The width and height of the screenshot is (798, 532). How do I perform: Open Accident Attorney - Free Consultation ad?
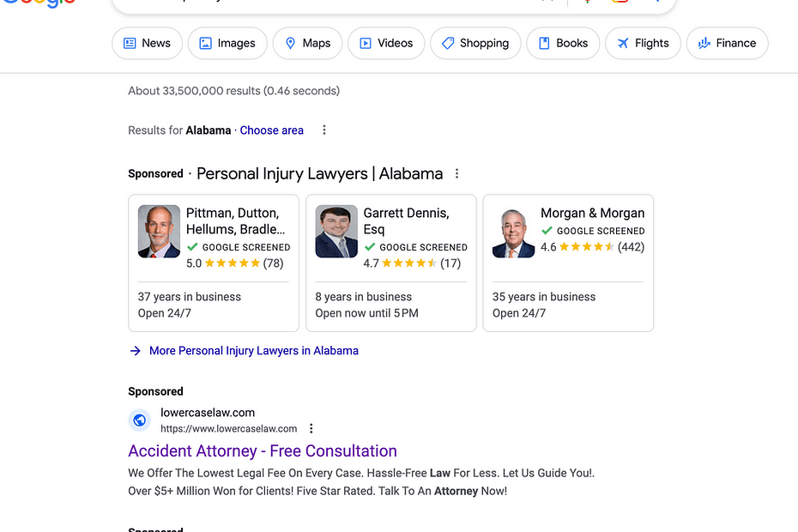pos(263,451)
